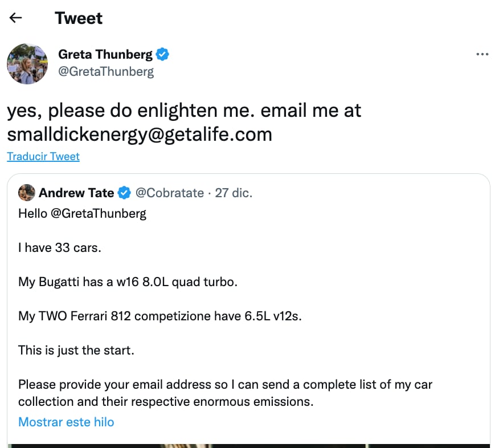This screenshot has width=499, height=448.
Task: Click Andrew Tate's blue verified badge
Action: (124, 193)
